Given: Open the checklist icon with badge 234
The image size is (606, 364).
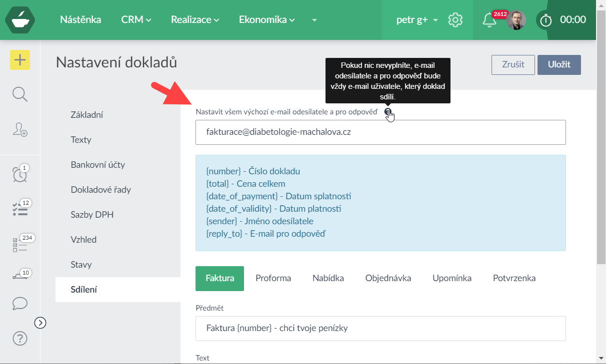Looking at the screenshot, I should (20, 244).
